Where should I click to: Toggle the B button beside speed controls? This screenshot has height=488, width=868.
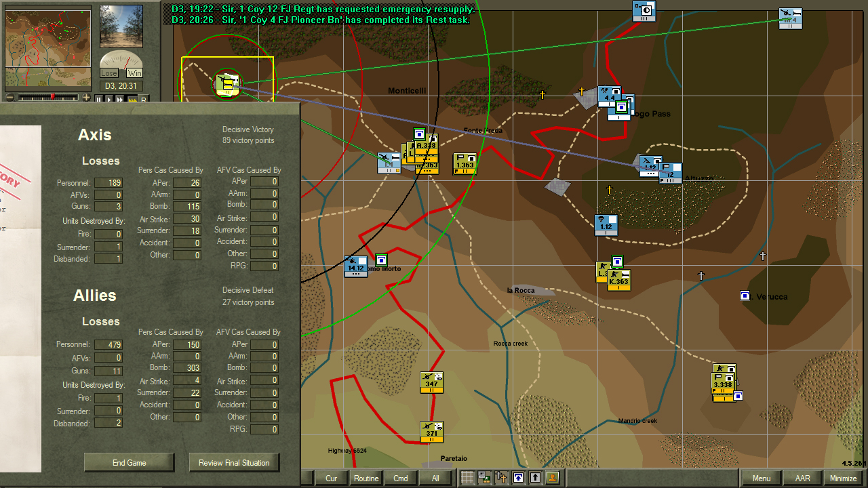point(143,99)
